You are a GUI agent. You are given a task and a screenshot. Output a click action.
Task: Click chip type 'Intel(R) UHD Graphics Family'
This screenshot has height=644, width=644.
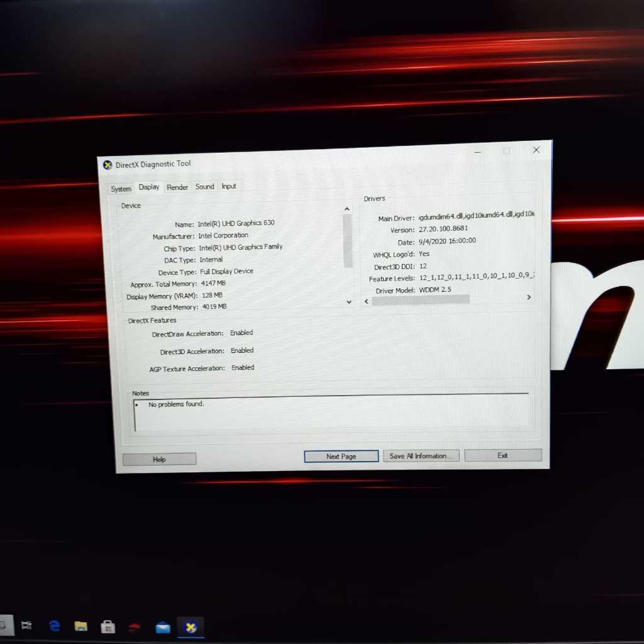[241, 247]
